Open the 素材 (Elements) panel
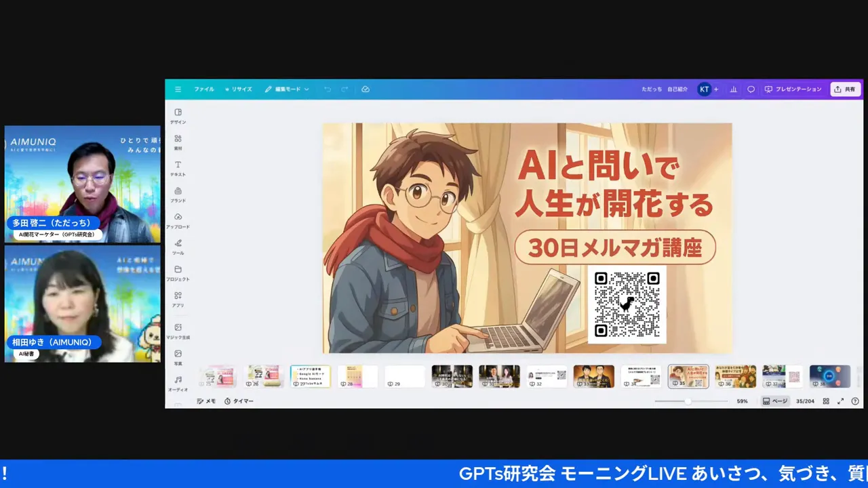Image resolution: width=868 pixels, height=488 pixels. tap(178, 142)
